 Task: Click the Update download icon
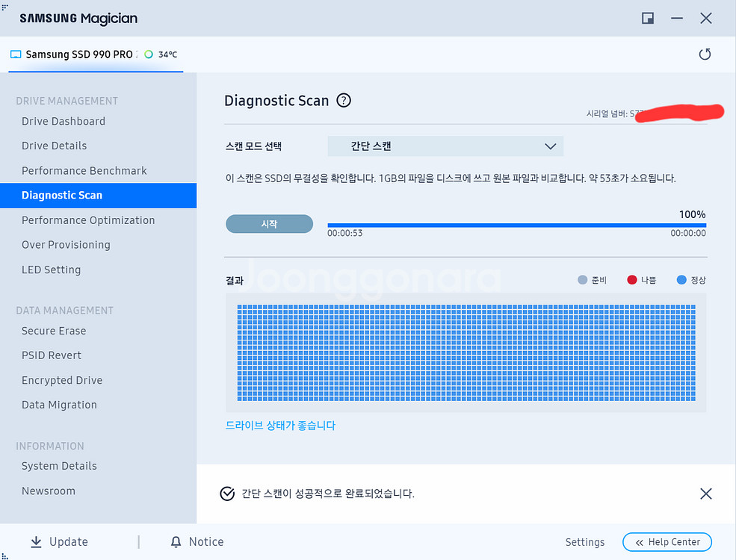point(36,542)
